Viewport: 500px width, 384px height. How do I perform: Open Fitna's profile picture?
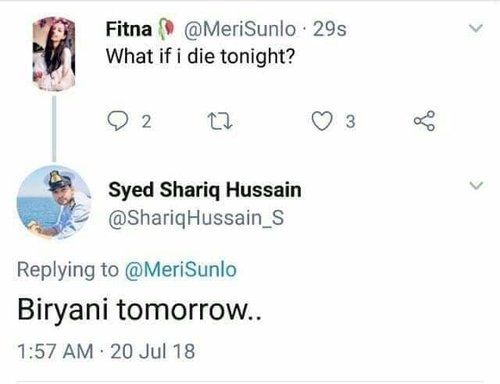coord(54,54)
